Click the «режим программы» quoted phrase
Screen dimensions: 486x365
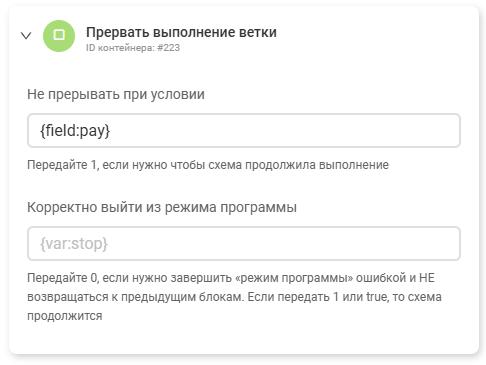pos(294,278)
